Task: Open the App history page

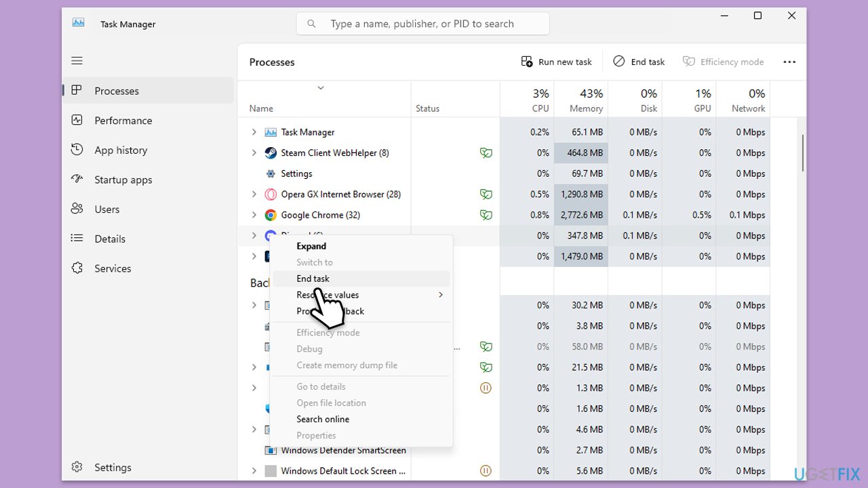Action: (149, 150)
